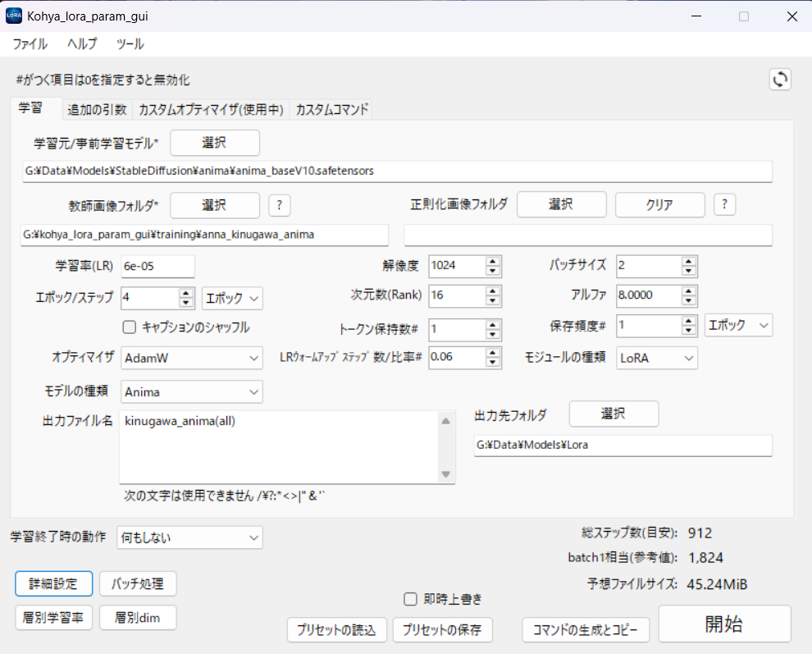Screen dimensions: 812x654
Task: Open the ヘルプ menu
Action: point(82,44)
